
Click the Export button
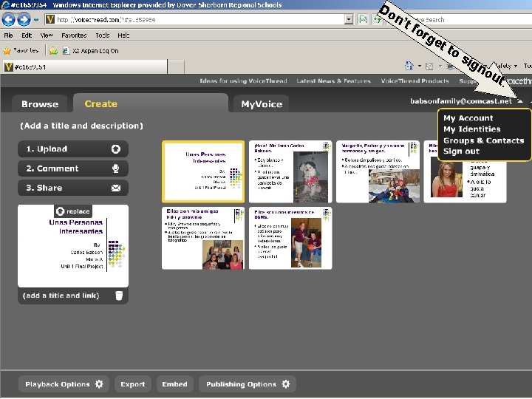(x=133, y=384)
